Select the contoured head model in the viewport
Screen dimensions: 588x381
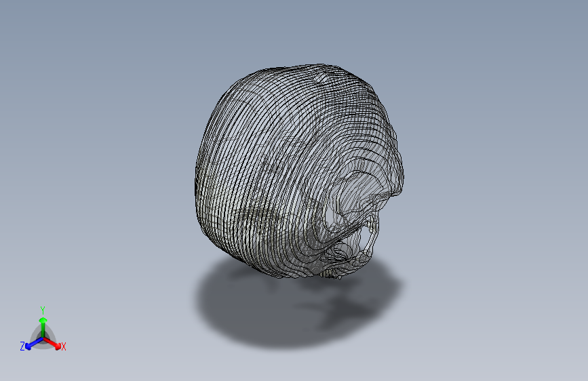click(299, 171)
